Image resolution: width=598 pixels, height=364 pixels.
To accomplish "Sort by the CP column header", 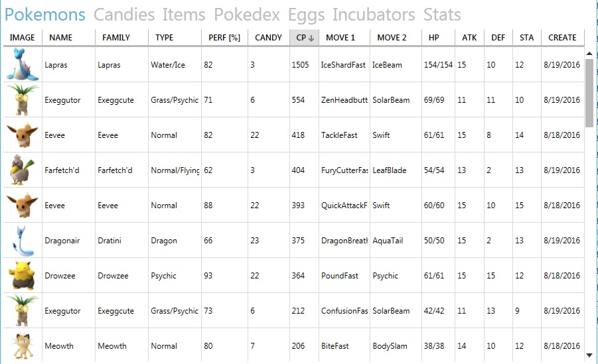I will pos(305,38).
